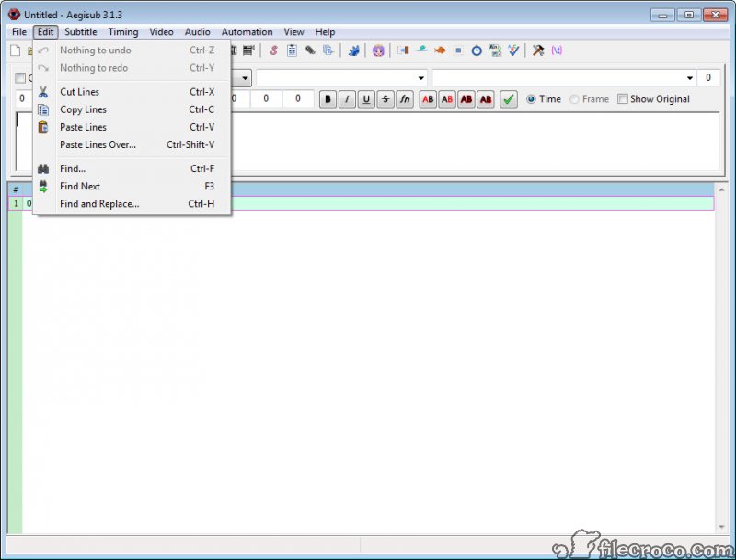Screen dimensions: 736x560
Task: Open the File menu
Action: tap(19, 32)
